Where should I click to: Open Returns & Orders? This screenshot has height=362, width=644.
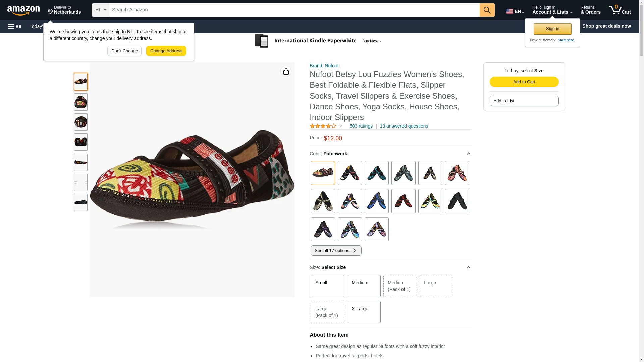(x=590, y=10)
